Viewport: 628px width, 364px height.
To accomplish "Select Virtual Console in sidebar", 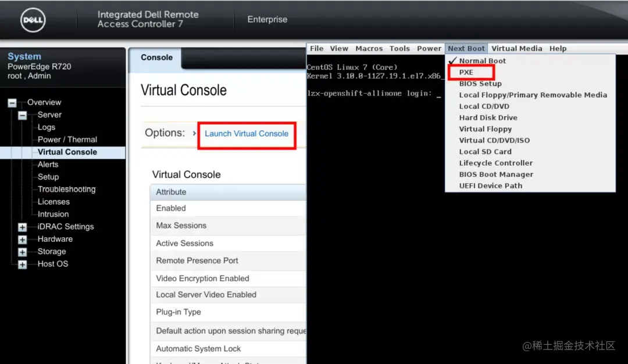I will (67, 152).
